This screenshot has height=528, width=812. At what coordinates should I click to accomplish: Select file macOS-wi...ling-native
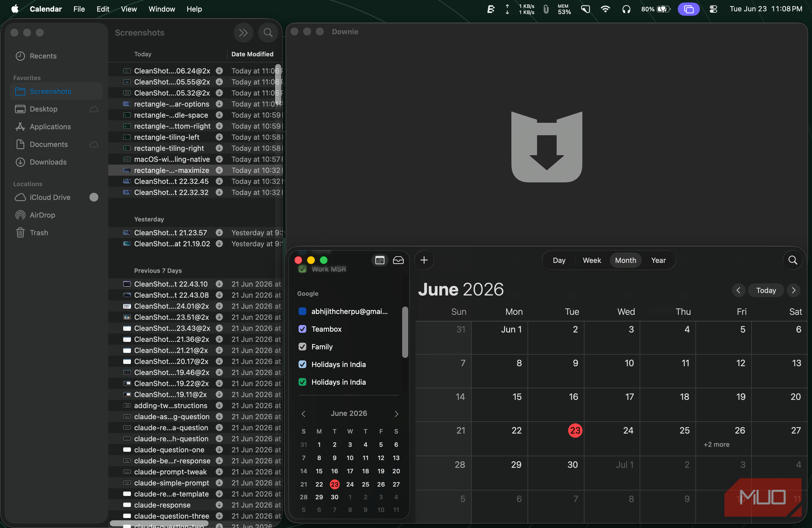195,159
